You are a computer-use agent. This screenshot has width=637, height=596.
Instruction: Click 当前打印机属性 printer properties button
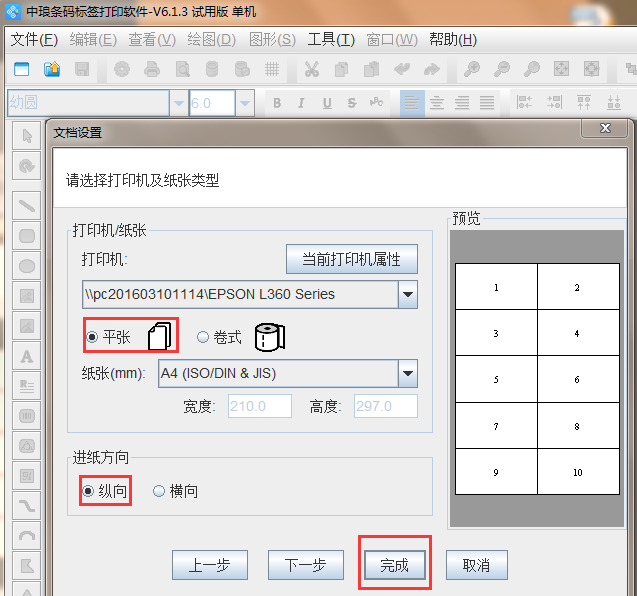tap(351, 259)
